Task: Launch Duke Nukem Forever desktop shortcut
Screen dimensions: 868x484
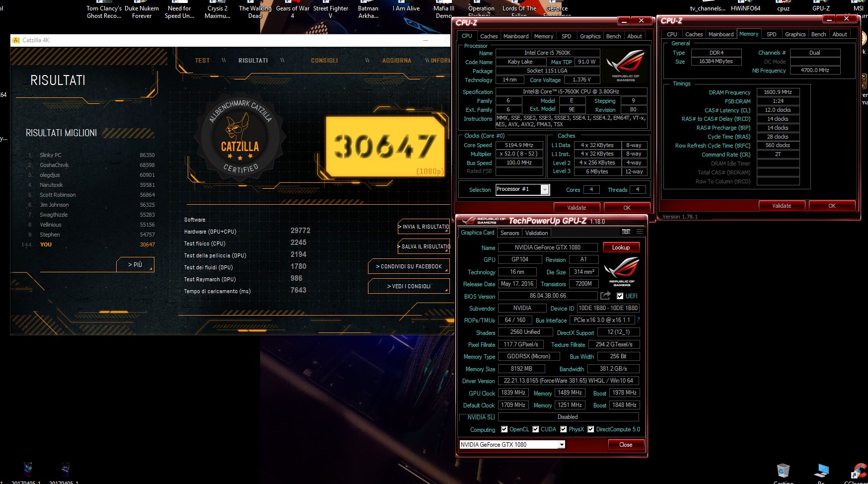Action: tap(142, 11)
